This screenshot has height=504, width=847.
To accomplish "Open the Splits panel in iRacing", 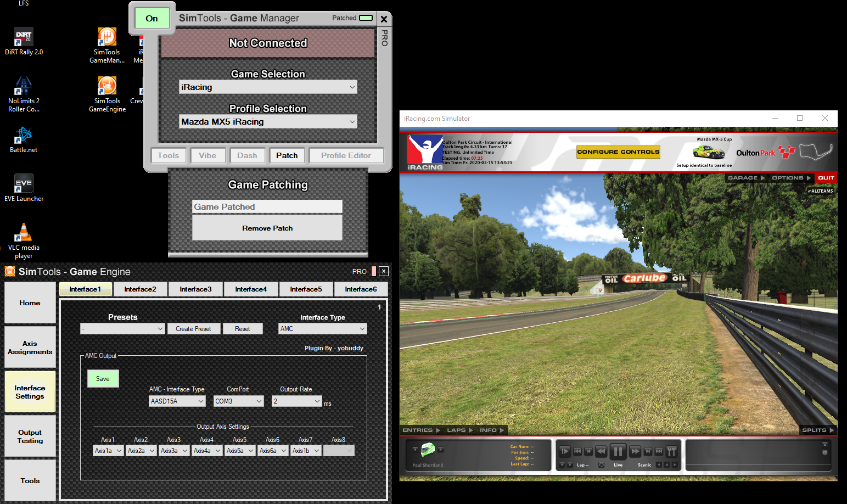I will click(817, 430).
